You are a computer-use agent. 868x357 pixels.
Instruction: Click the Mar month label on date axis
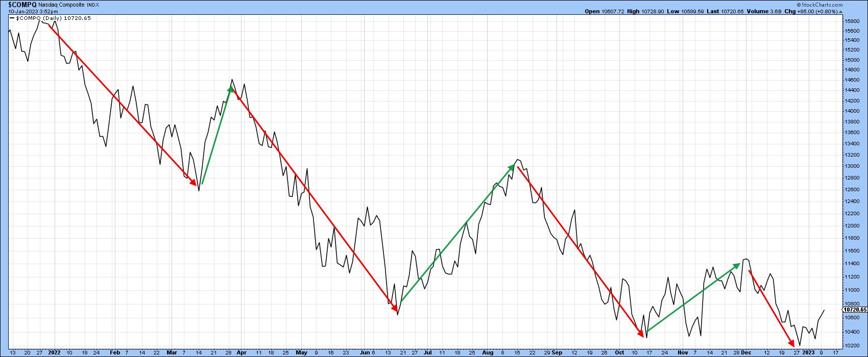[x=171, y=352]
